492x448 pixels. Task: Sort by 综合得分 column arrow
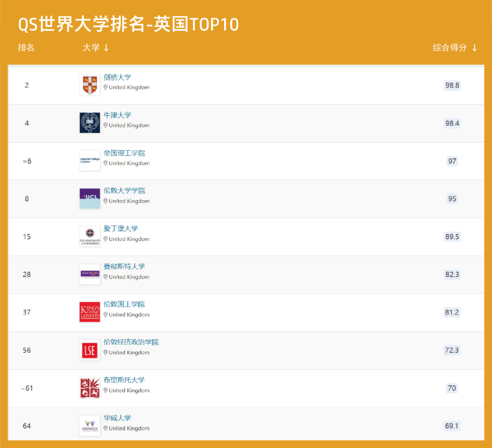pyautogui.click(x=475, y=48)
